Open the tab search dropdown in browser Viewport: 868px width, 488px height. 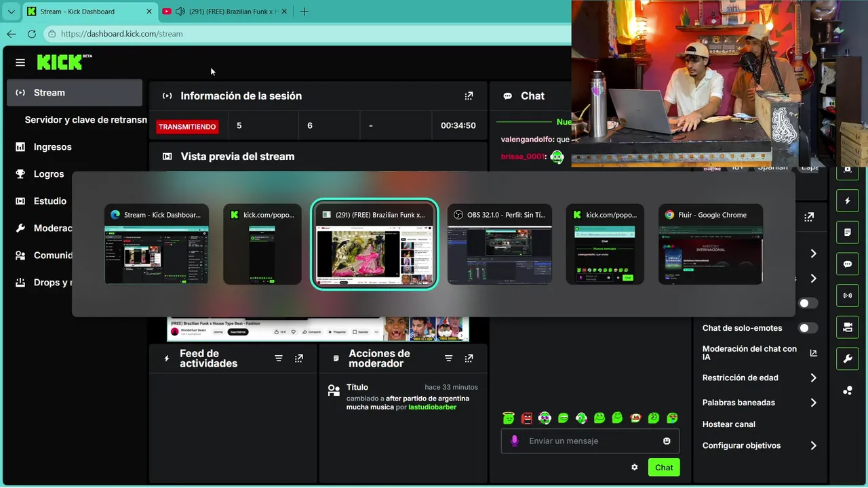pyautogui.click(x=11, y=12)
